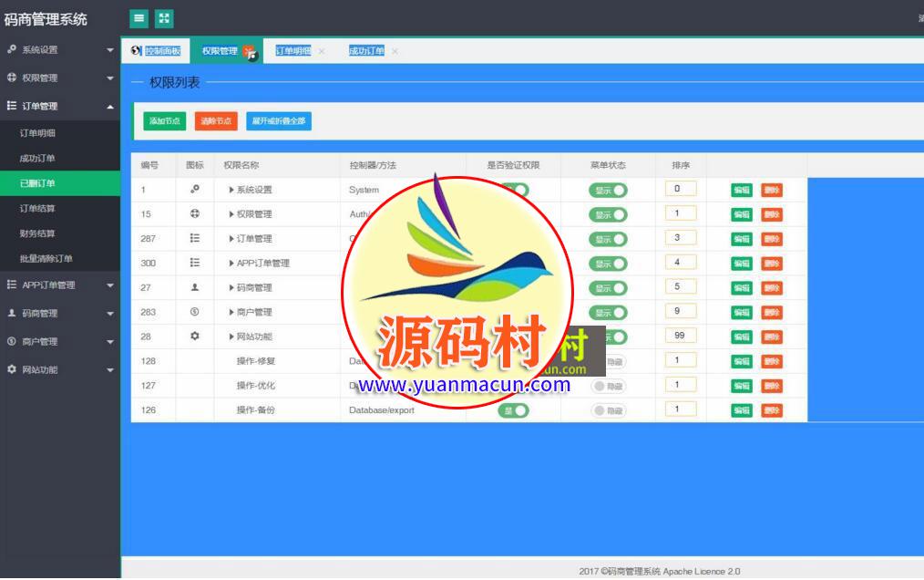Image resolution: width=924 pixels, height=580 pixels.
Task: Expand the 系统设置 tree row
Action: click(x=231, y=190)
